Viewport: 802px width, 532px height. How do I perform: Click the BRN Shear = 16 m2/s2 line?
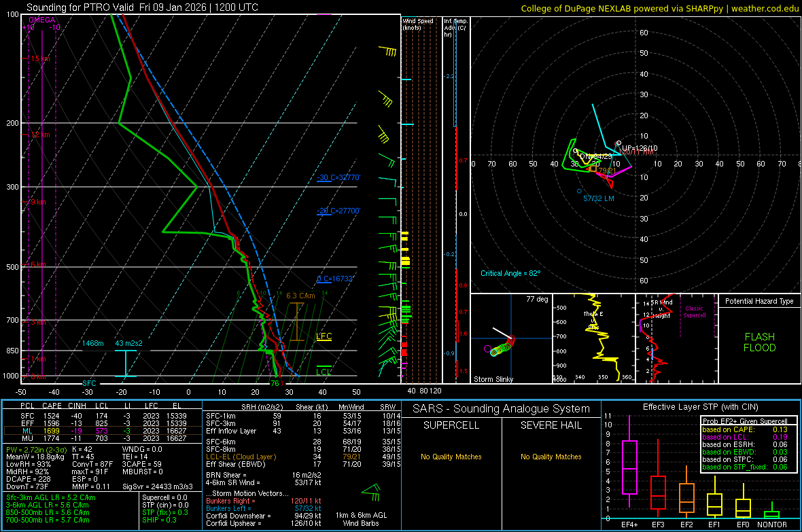click(264, 475)
